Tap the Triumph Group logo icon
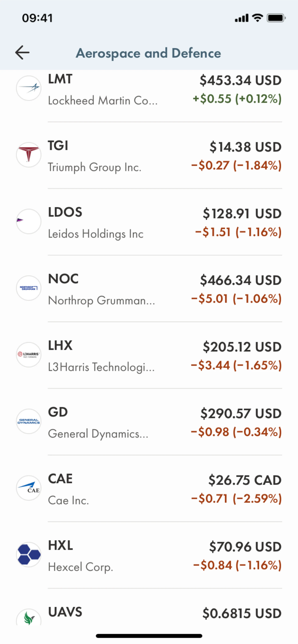Image resolution: width=298 pixels, height=644 pixels. 29,155
